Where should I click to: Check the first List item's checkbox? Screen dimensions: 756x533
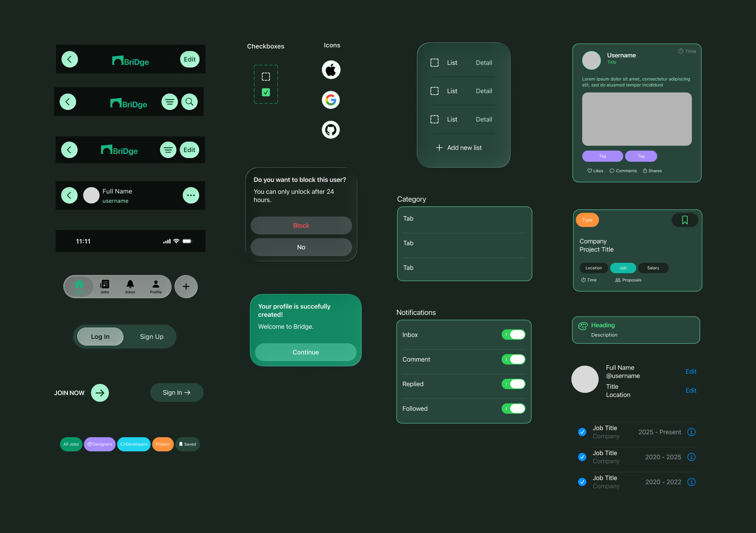[435, 63]
